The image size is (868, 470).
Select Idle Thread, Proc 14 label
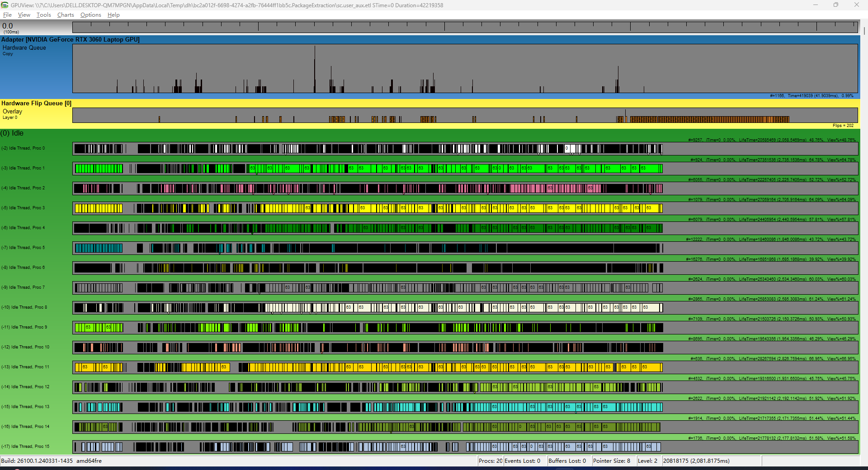pos(25,427)
